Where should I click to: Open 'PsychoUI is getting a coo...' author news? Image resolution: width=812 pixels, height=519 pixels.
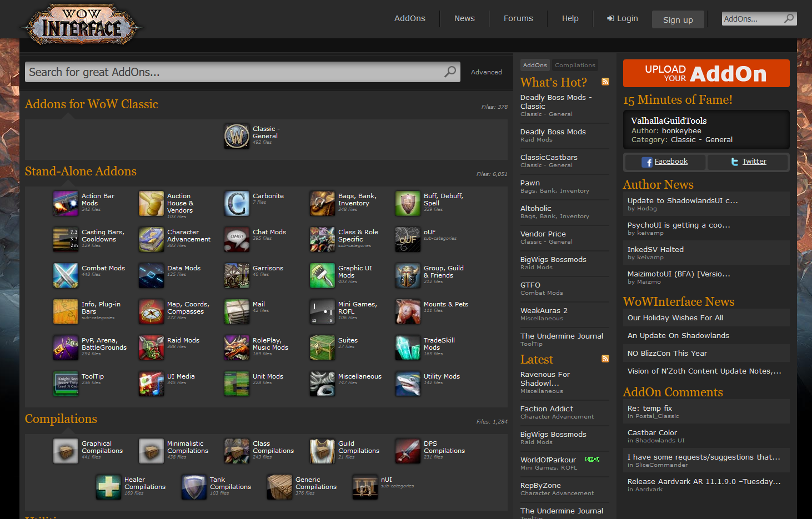click(679, 225)
